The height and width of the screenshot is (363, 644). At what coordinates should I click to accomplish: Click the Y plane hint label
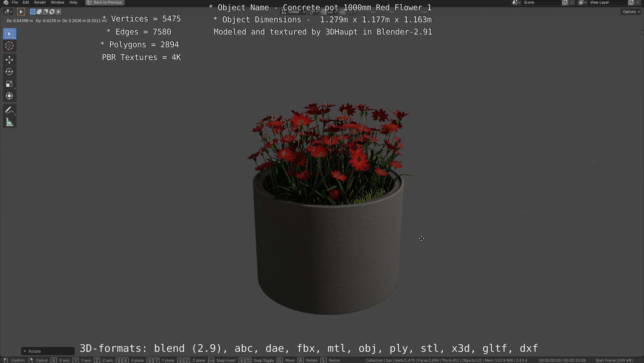coord(168,360)
